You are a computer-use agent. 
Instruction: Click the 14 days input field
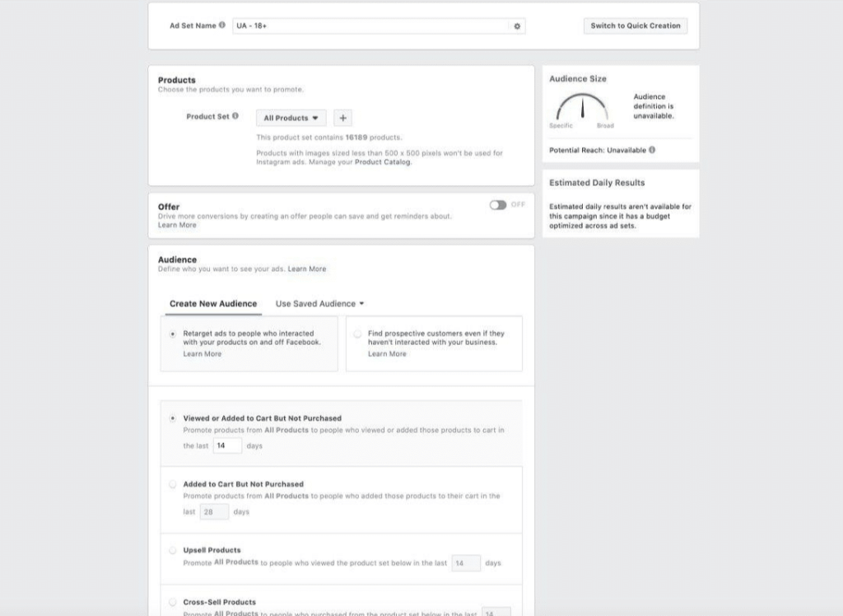pyautogui.click(x=227, y=445)
